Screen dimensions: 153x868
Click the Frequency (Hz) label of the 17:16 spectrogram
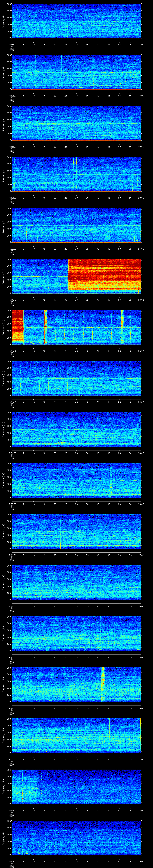click(3, 21)
